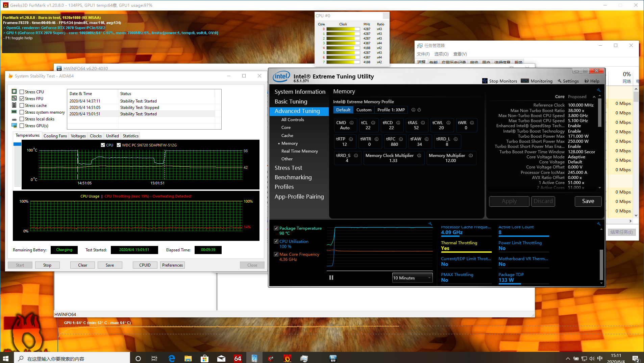Enable Stress CPU checkbox
Image resolution: width=644 pixels, height=363 pixels.
[22, 92]
